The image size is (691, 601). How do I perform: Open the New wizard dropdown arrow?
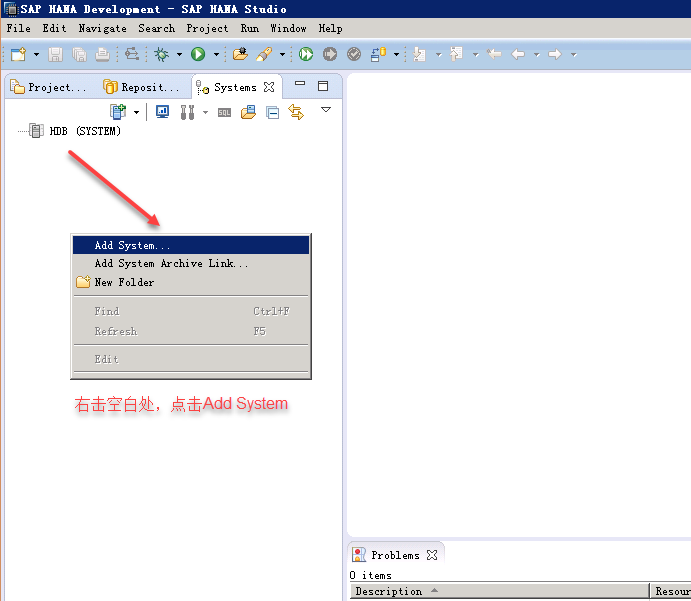(x=36, y=55)
